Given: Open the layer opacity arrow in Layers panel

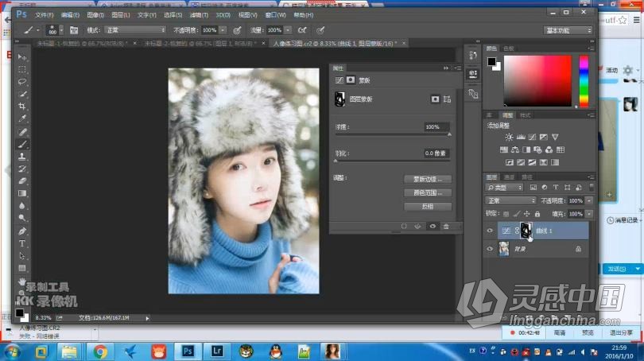Looking at the screenshot, I should pyautogui.click(x=589, y=201).
